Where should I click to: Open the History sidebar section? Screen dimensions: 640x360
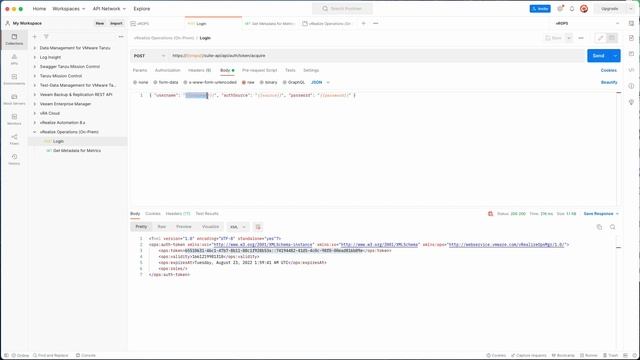pos(14,159)
